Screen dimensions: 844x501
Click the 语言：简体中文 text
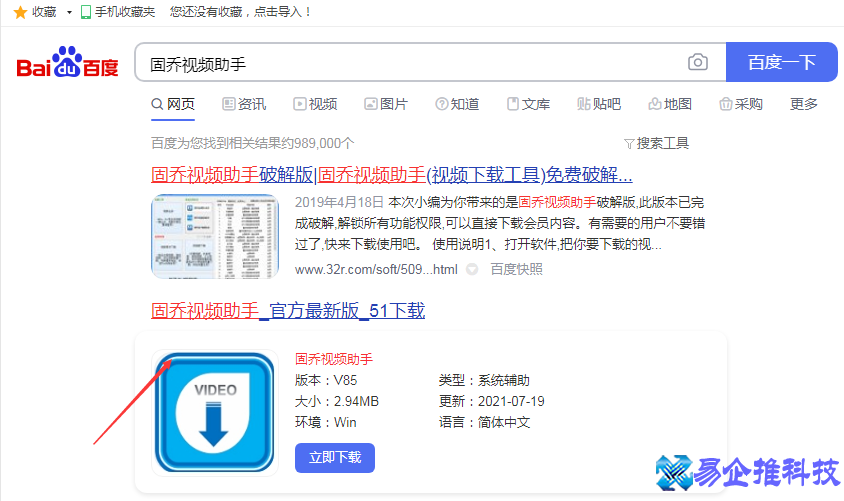[x=484, y=422]
